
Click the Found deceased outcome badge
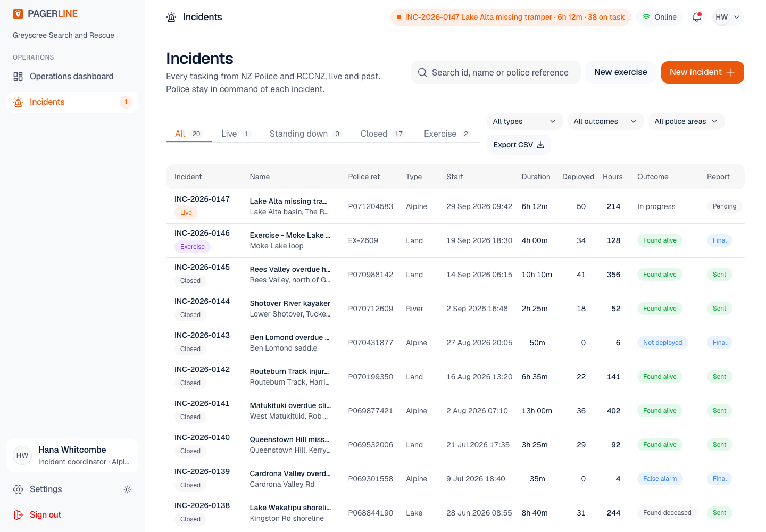pos(667,513)
